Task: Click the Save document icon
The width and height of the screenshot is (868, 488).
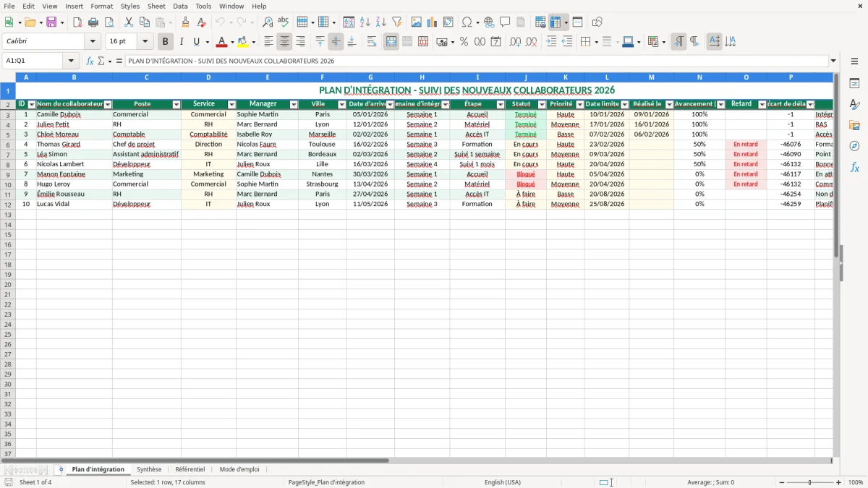Action: (x=51, y=22)
